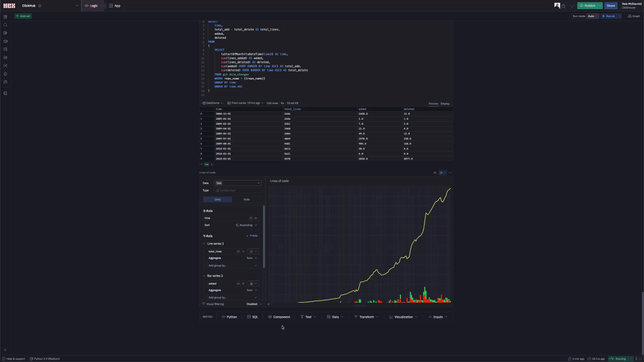This screenshot has width=644, height=362.
Task: Click the Share button
Action: (611, 6)
